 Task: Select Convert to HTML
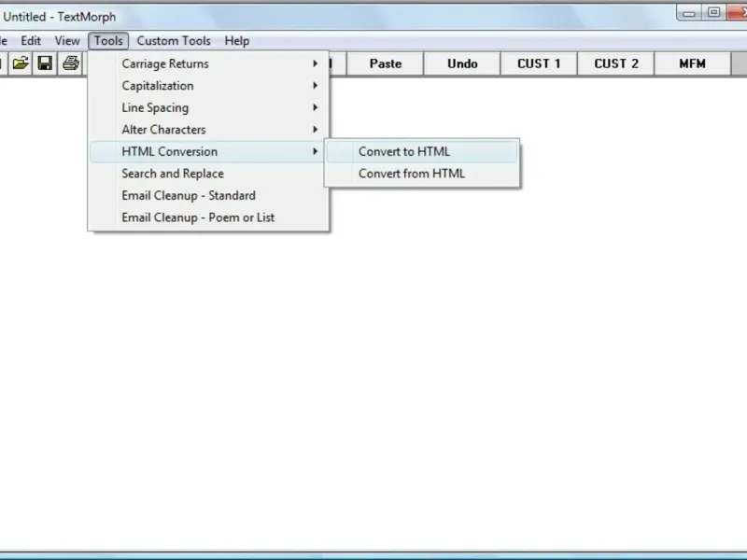click(422, 151)
